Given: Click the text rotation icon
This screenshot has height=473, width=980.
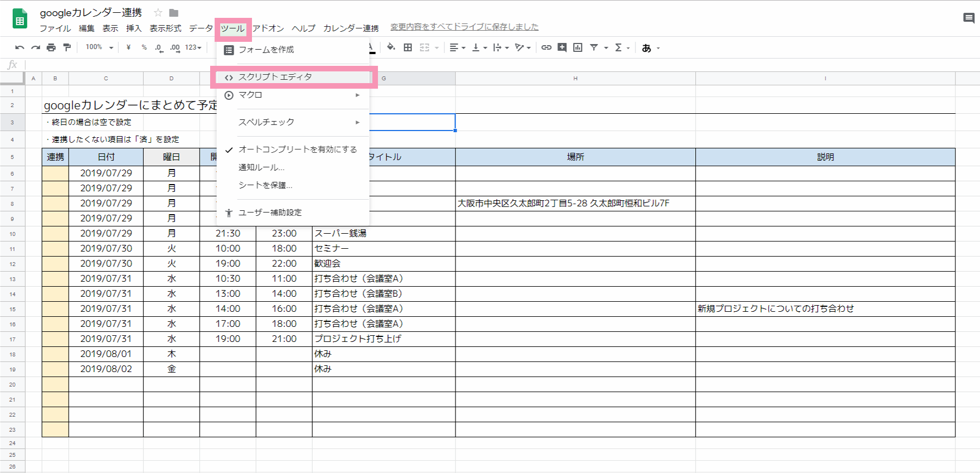Looking at the screenshot, I should (x=520, y=48).
